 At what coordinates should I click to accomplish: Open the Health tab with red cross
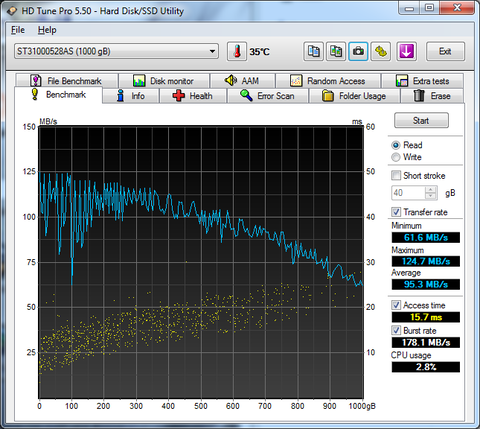(193, 96)
